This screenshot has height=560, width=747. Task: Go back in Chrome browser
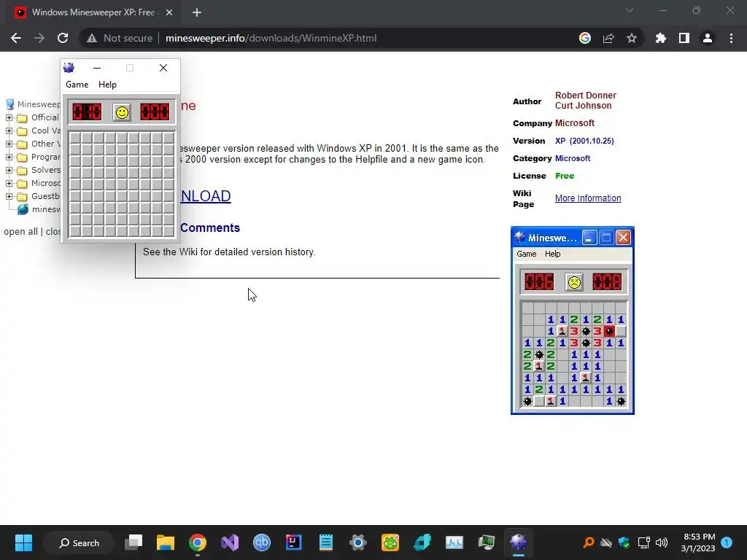click(x=16, y=38)
